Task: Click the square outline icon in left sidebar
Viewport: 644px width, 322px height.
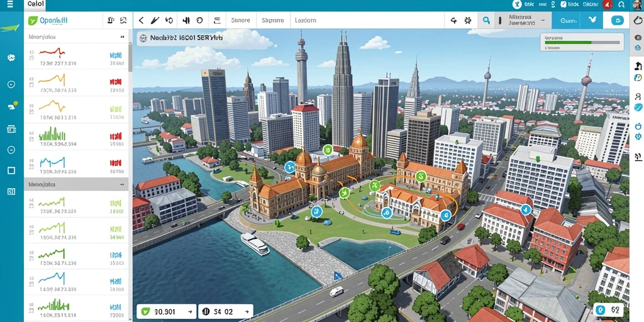Action: (11, 170)
